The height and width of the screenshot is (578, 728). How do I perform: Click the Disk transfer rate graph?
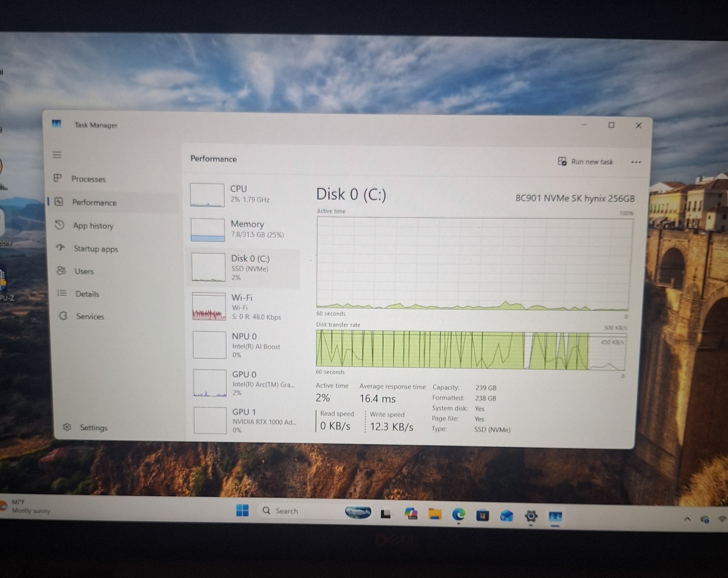[x=470, y=349]
